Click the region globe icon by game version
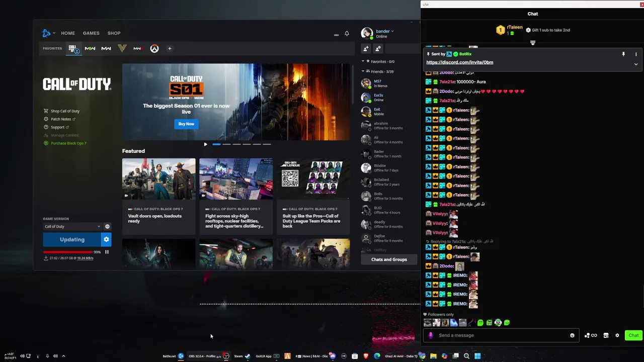 [107, 226]
